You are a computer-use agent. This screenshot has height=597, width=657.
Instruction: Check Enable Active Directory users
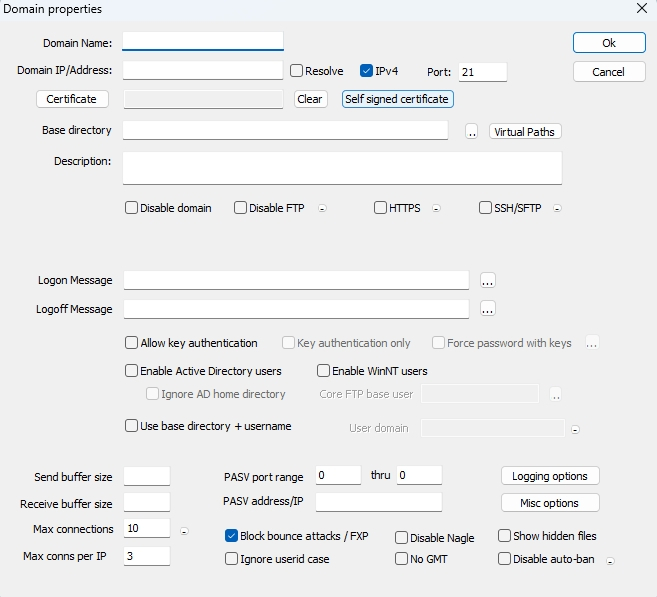pos(132,371)
